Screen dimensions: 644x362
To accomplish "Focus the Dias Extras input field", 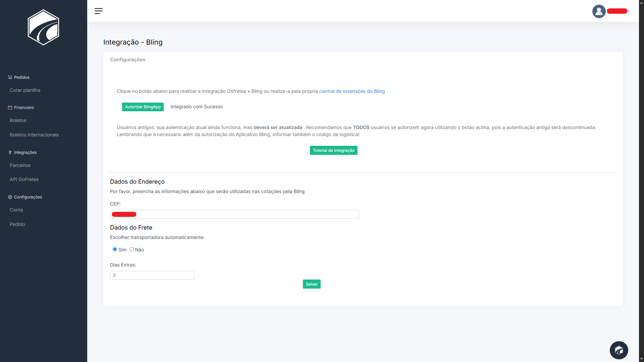I will click(152, 275).
